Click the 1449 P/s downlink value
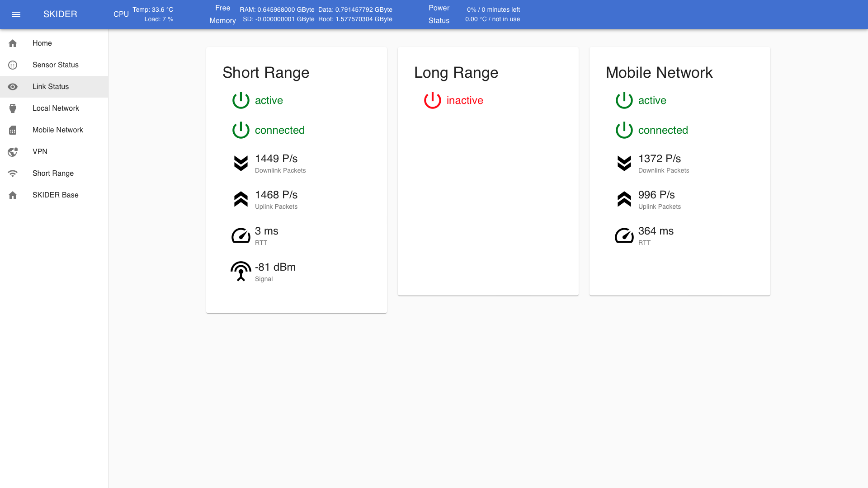The width and height of the screenshot is (868, 488). (276, 159)
